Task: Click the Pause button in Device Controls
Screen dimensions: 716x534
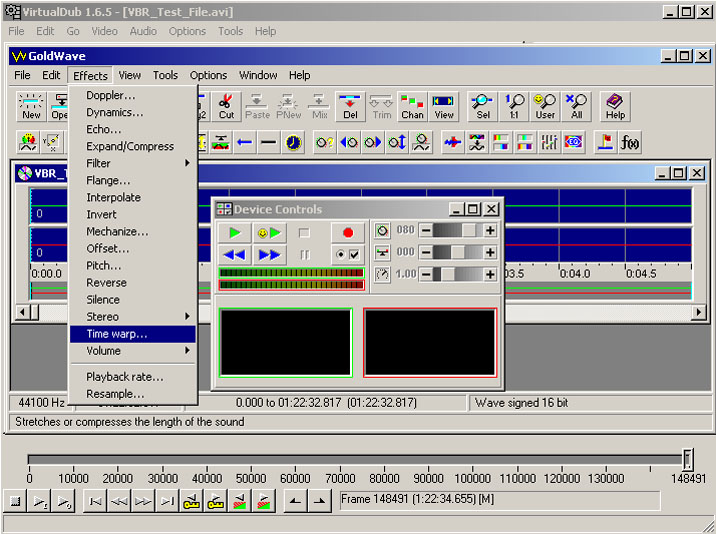Action: click(x=304, y=254)
